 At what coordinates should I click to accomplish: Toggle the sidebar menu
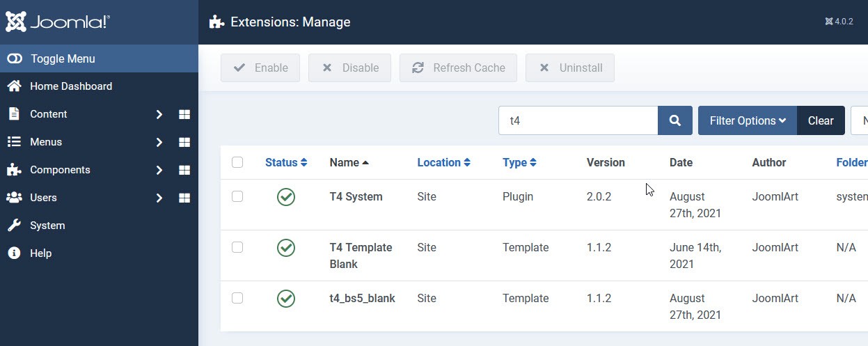coord(62,58)
